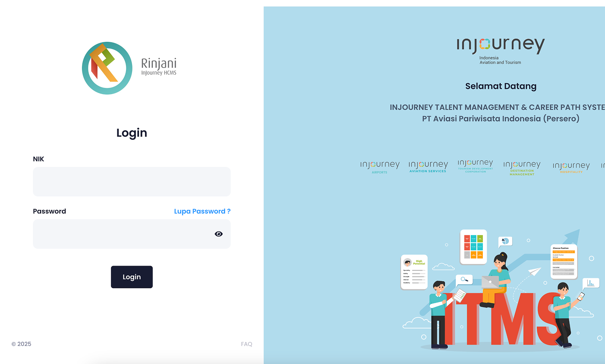Open the FAQ link

pyautogui.click(x=246, y=344)
